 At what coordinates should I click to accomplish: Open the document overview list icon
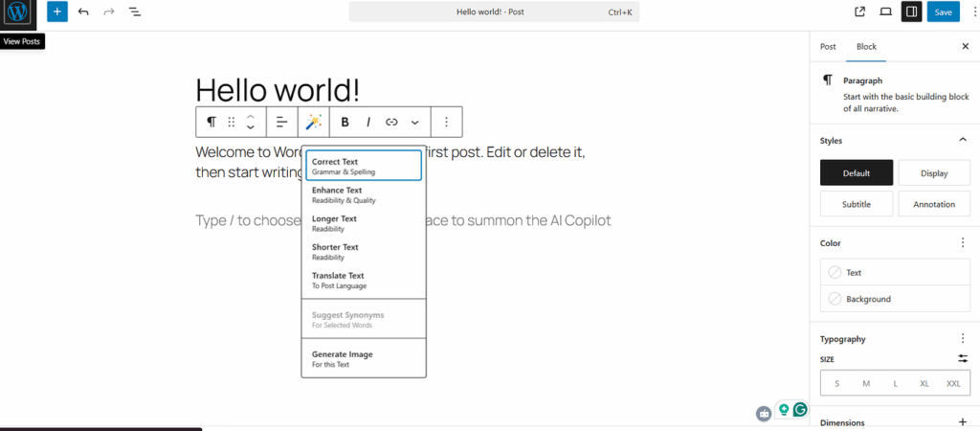click(x=135, y=12)
